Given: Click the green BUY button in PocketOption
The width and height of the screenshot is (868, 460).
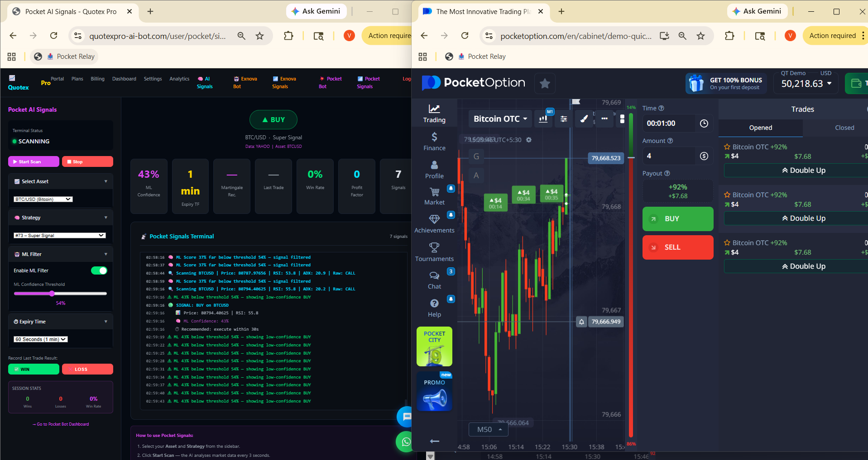Looking at the screenshot, I should pyautogui.click(x=678, y=219).
